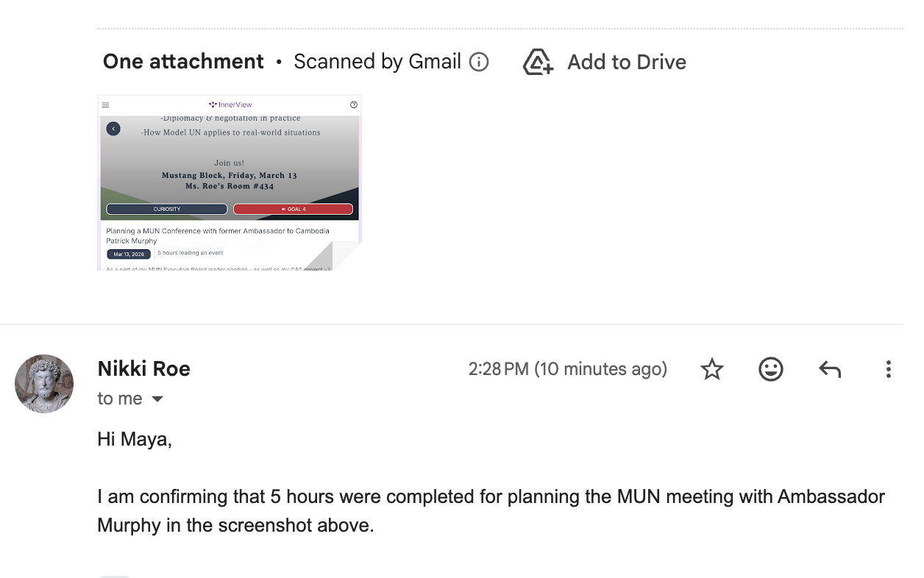Click the back arrow circle in the attachment preview
924x578 pixels.
[113, 129]
